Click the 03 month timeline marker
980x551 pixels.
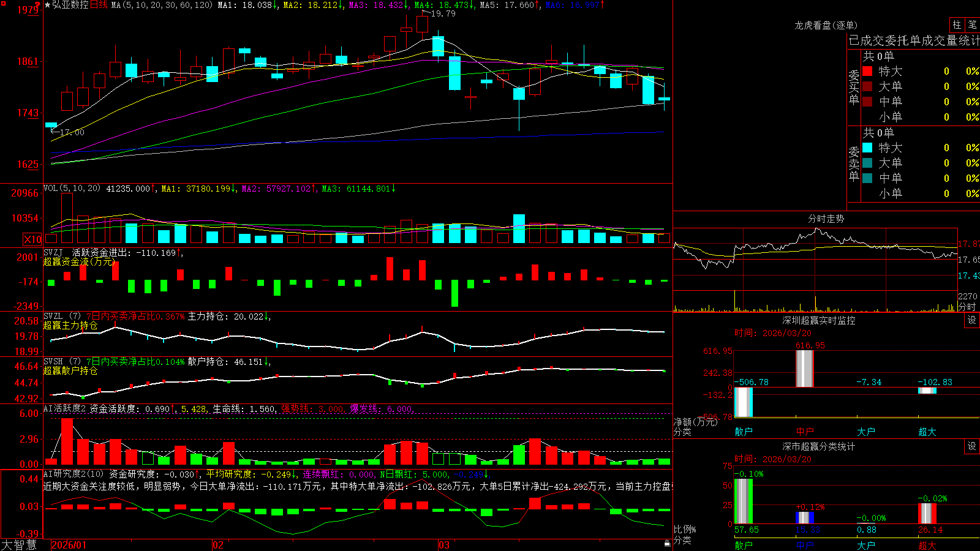[x=444, y=545]
